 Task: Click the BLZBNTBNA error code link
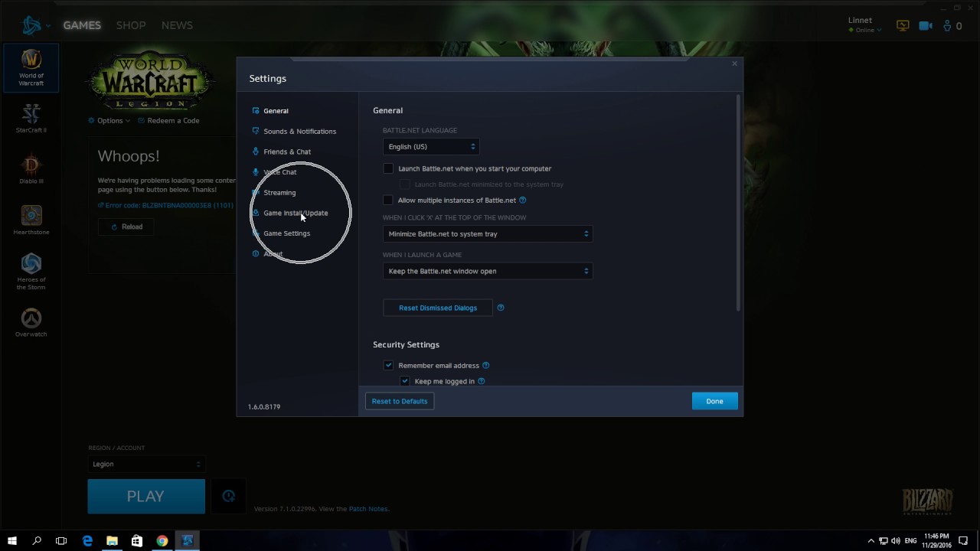tap(165, 205)
